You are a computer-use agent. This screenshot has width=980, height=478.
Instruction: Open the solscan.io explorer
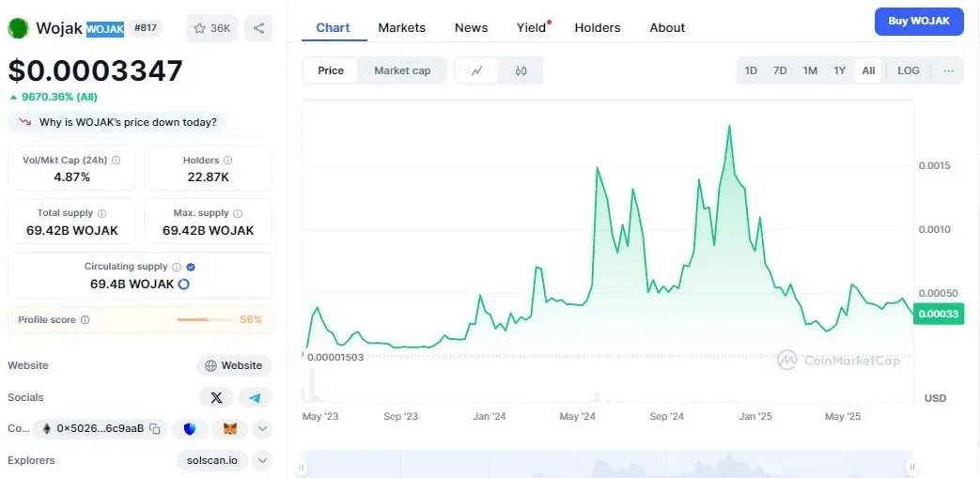[212, 460]
